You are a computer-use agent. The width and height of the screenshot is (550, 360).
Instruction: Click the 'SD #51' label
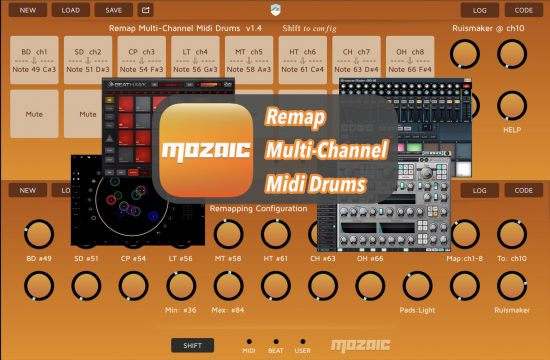(x=86, y=259)
